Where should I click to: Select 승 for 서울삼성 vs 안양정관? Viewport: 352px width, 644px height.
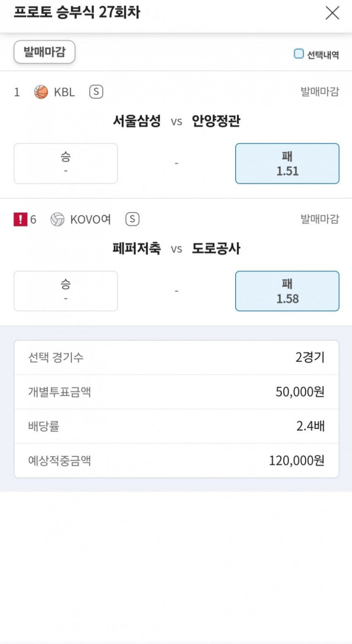pos(66,163)
